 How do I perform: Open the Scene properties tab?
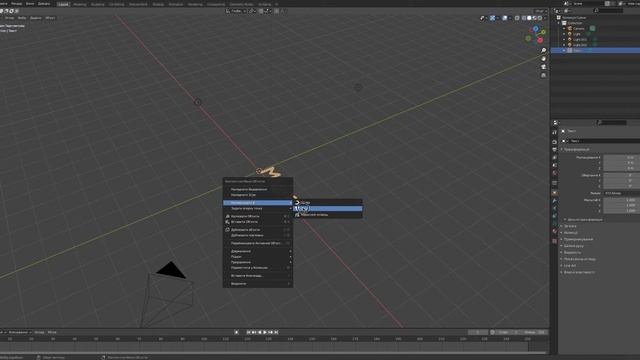(x=554, y=165)
